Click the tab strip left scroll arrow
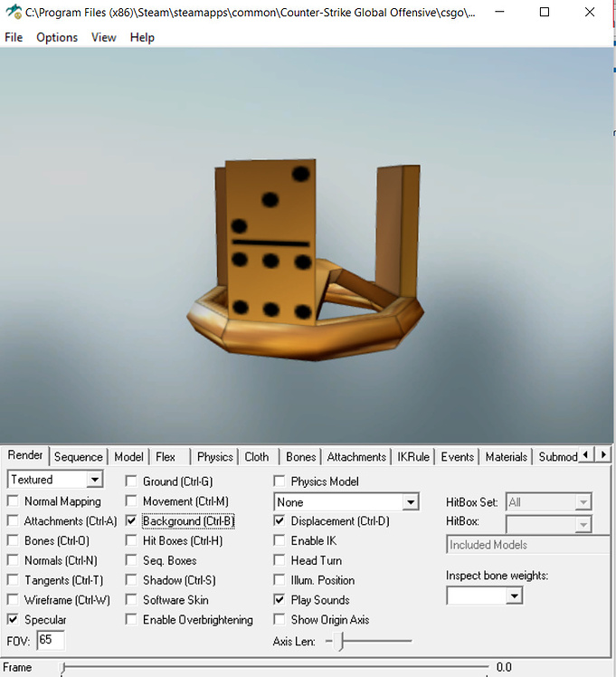Screen dimensions: 616x677 (x=585, y=454)
